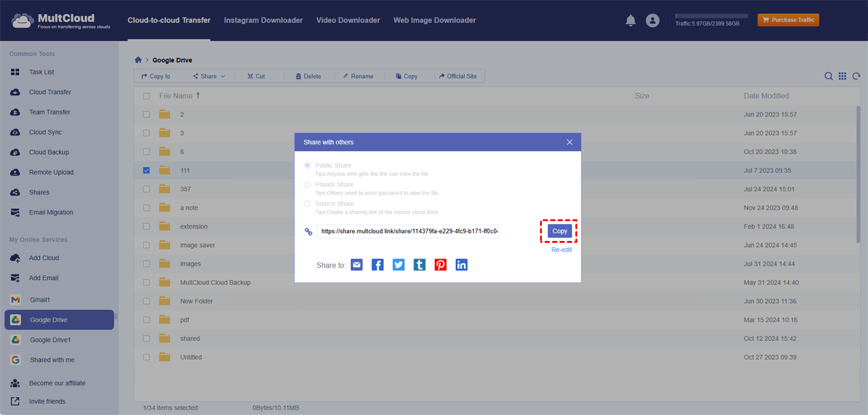The width and height of the screenshot is (868, 415).
Task: Click Copy in the file toolbar
Action: pos(406,76)
